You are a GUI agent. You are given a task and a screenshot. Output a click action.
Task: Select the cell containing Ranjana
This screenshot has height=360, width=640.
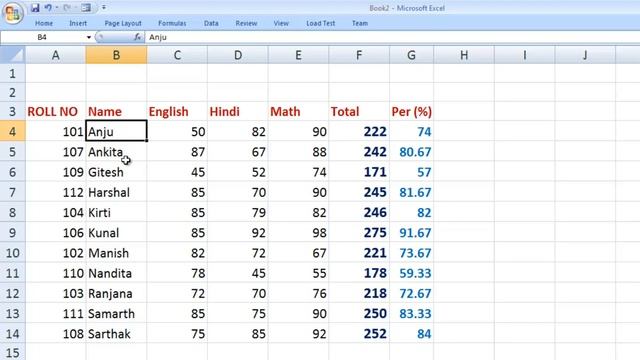116,293
